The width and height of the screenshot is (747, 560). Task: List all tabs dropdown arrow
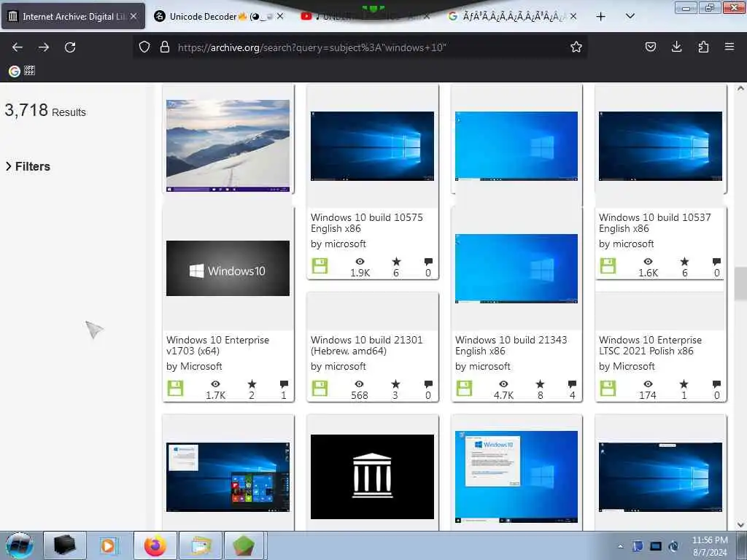point(630,16)
